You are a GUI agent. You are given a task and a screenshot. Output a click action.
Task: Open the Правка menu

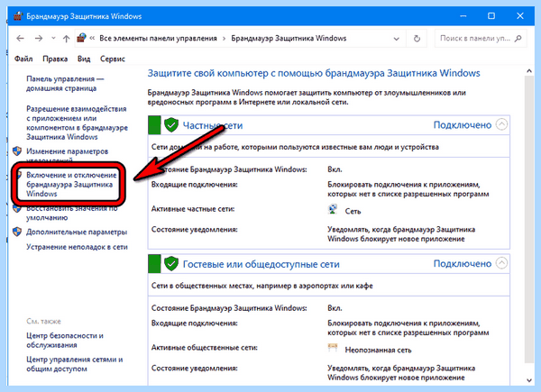click(x=55, y=59)
